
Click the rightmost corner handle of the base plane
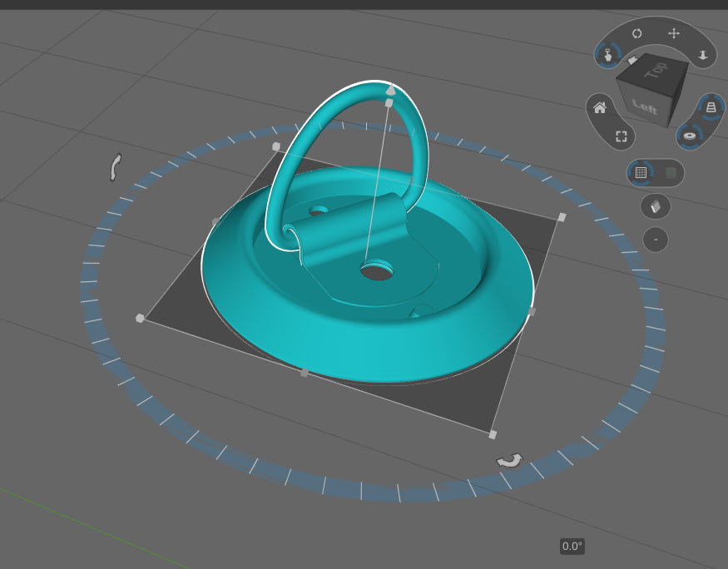point(562,217)
